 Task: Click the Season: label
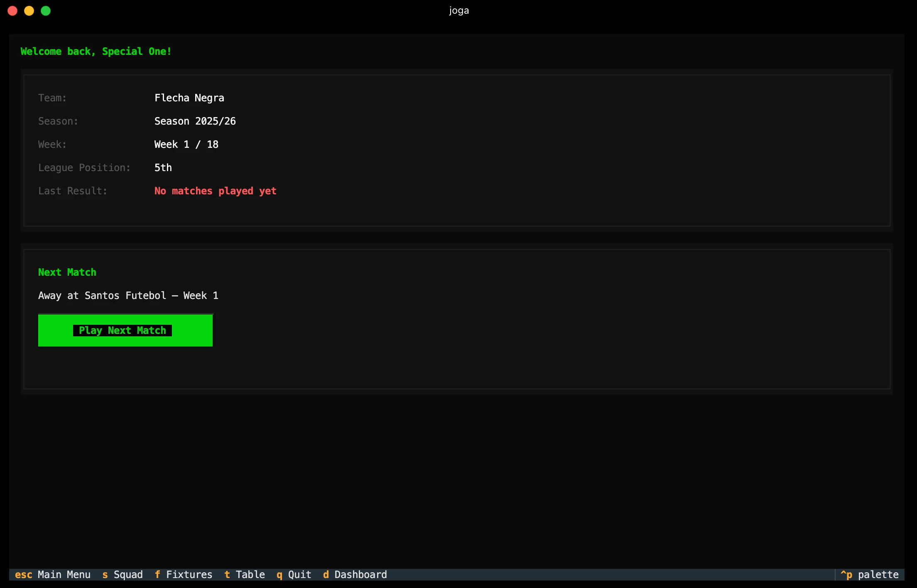(x=58, y=121)
